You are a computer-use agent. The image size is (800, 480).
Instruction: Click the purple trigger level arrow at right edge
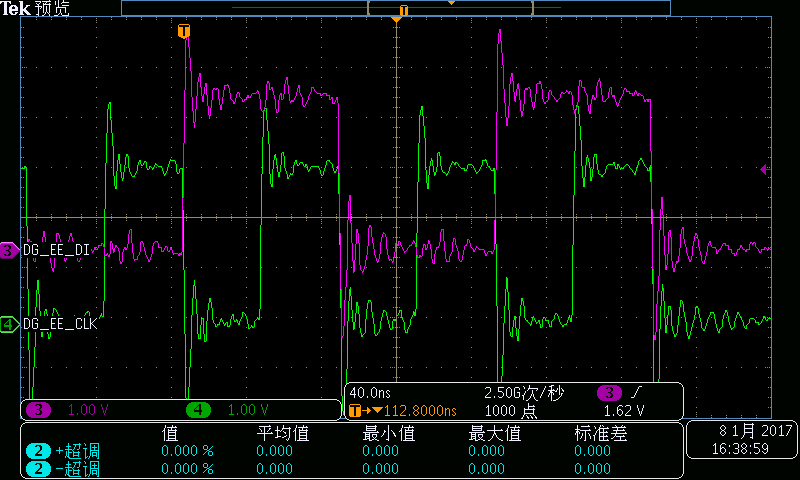(765, 169)
